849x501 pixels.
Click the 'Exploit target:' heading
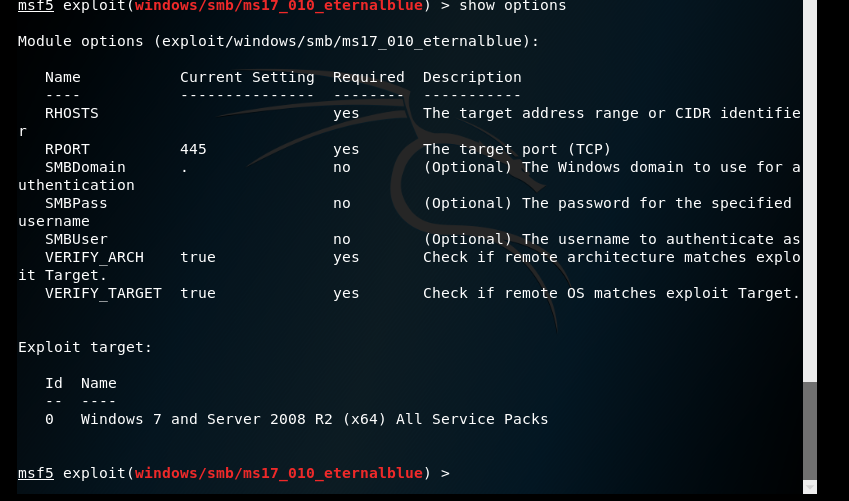(x=85, y=347)
